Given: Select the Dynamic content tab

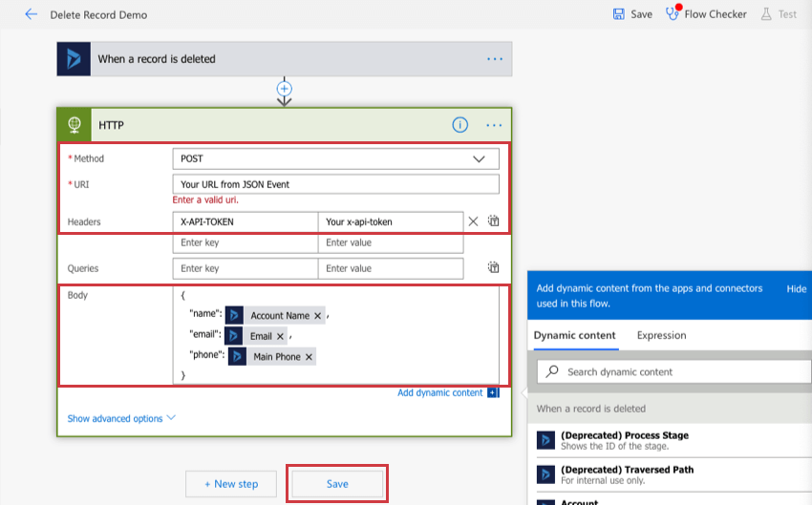Looking at the screenshot, I should coord(574,335).
